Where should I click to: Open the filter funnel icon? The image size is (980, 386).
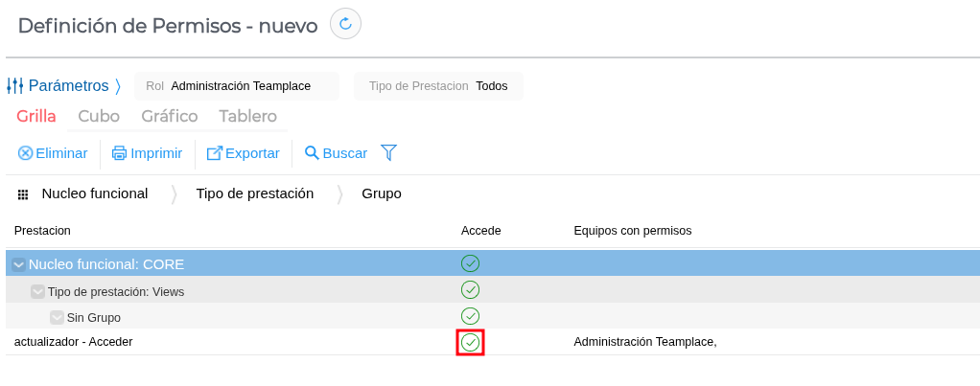pyautogui.click(x=388, y=152)
